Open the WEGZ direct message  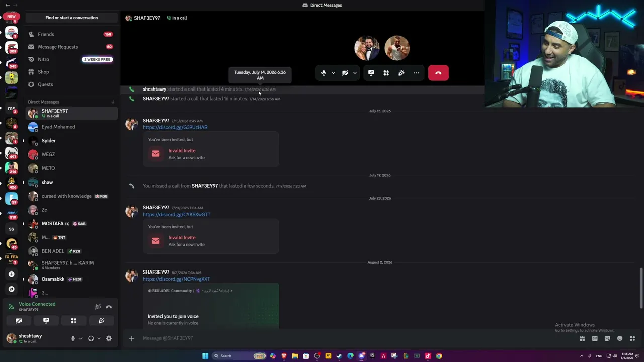point(71,154)
